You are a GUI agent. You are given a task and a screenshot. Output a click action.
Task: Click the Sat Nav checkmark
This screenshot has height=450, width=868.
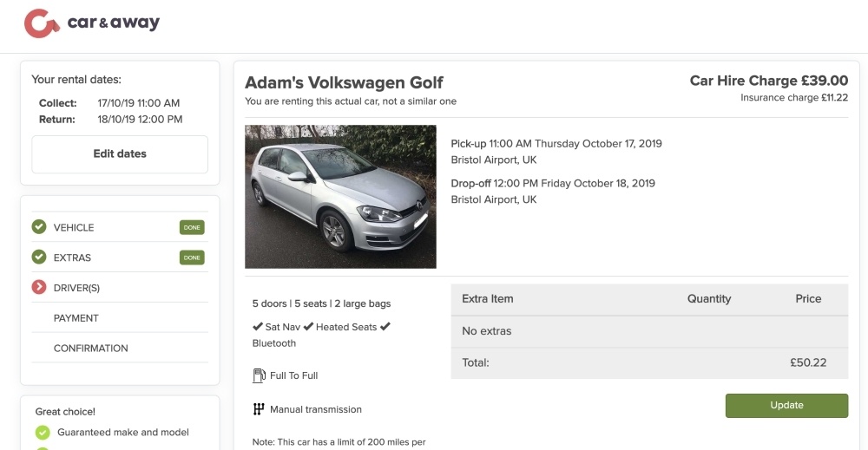(x=258, y=327)
